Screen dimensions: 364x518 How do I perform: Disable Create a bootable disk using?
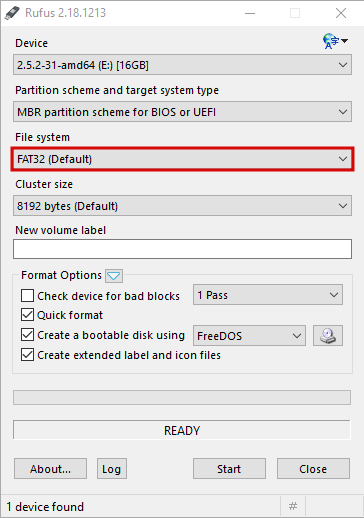(27, 335)
